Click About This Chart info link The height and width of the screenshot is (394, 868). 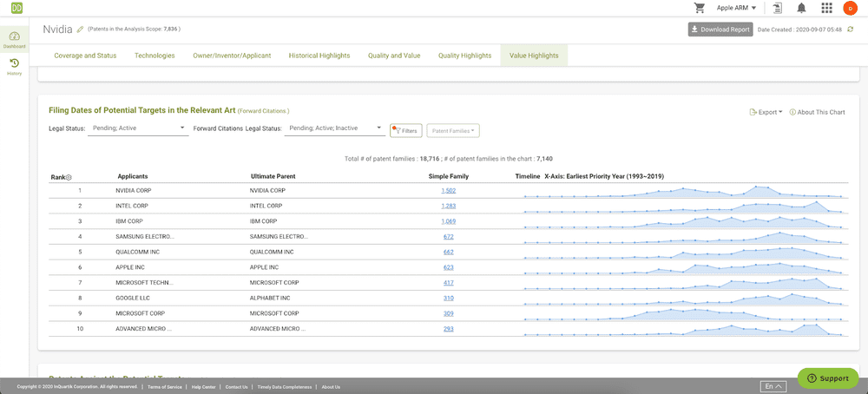coord(817,112)
